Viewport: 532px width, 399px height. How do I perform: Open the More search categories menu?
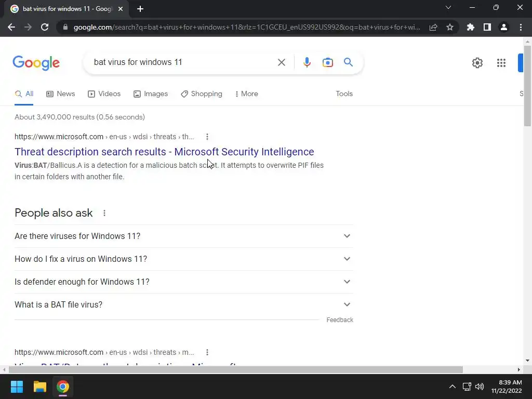point(247,94)
